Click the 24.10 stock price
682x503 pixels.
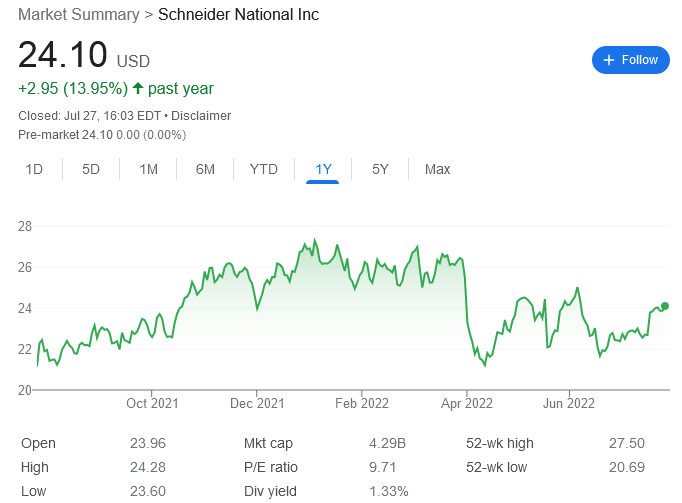pyautogui.click(x=63, y=55)
